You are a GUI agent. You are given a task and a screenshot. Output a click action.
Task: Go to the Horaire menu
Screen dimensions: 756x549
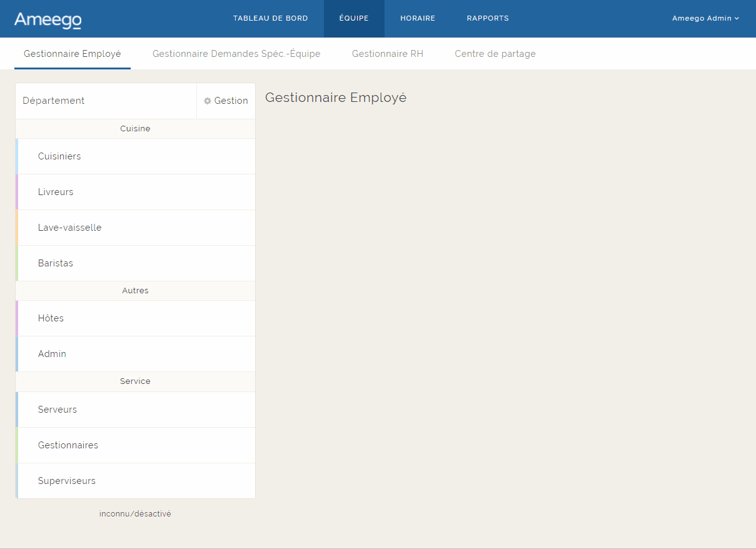(x=418, y=18)
